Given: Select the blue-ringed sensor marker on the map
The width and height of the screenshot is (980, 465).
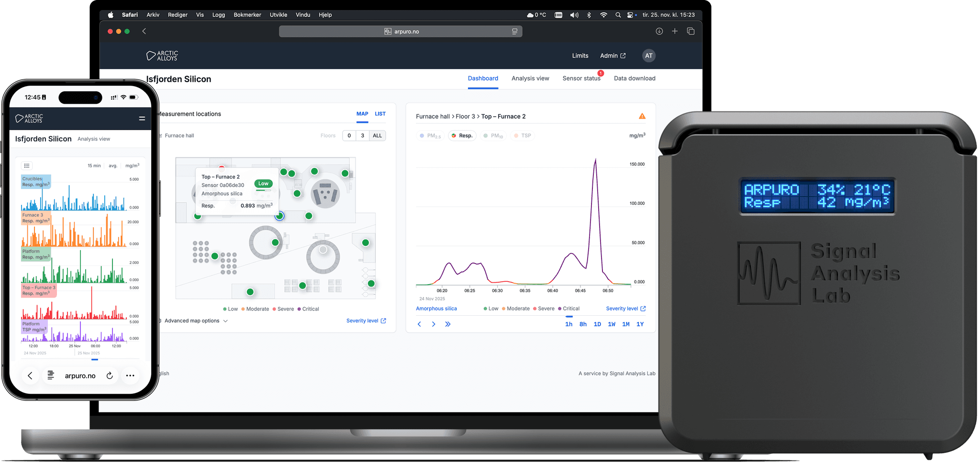Looking at the screenshot, I should point(279,216).
